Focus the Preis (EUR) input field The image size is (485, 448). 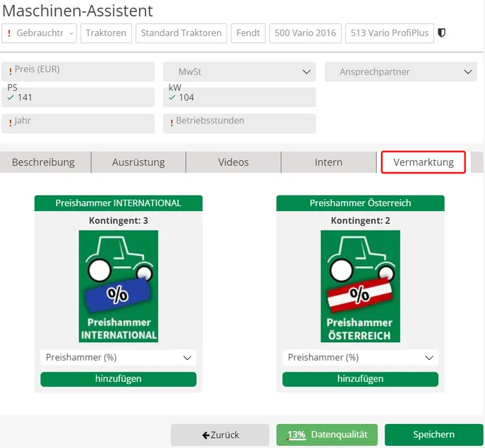click(x=78, y=72)
